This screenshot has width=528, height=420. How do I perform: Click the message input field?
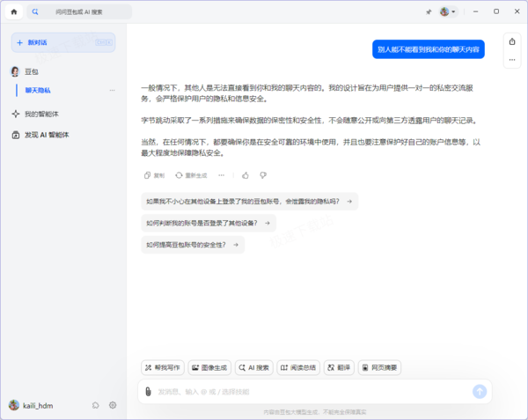point(312,392)
